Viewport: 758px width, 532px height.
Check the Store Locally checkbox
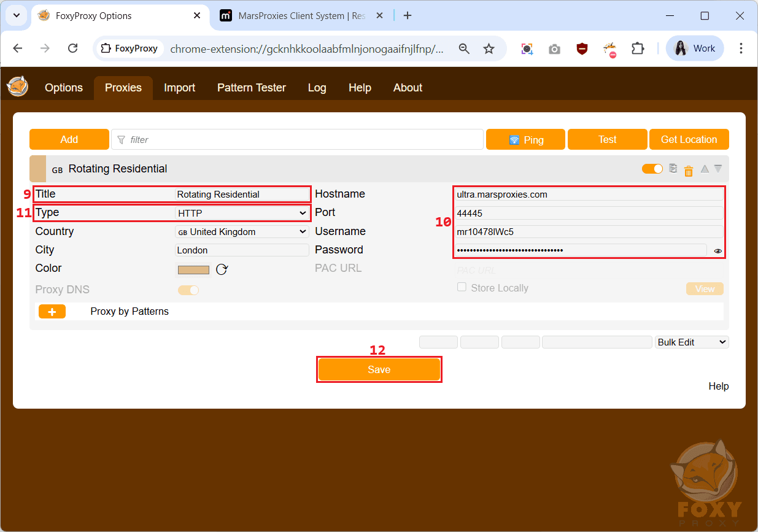click(x=462, y=287)
